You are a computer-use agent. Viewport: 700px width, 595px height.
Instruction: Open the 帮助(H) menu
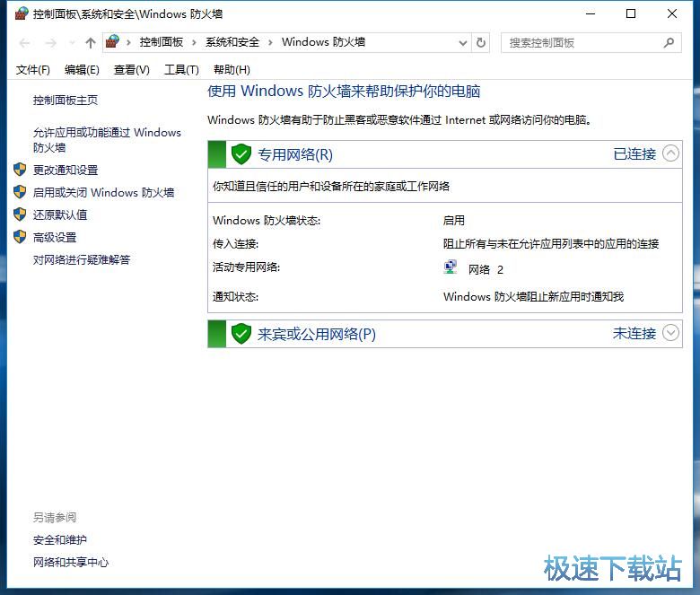pos(232,70)
